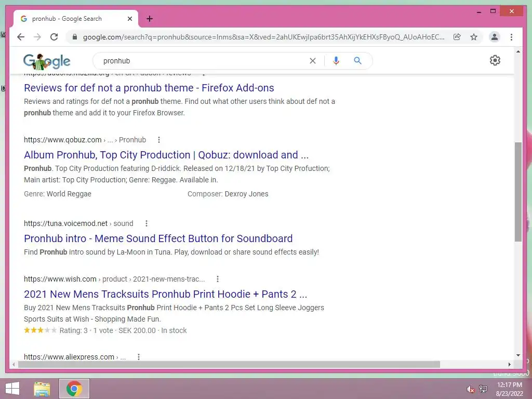The image size is (532, 399).
Task: Open options for qobuz.com result
Action: [x=159, y=140]
